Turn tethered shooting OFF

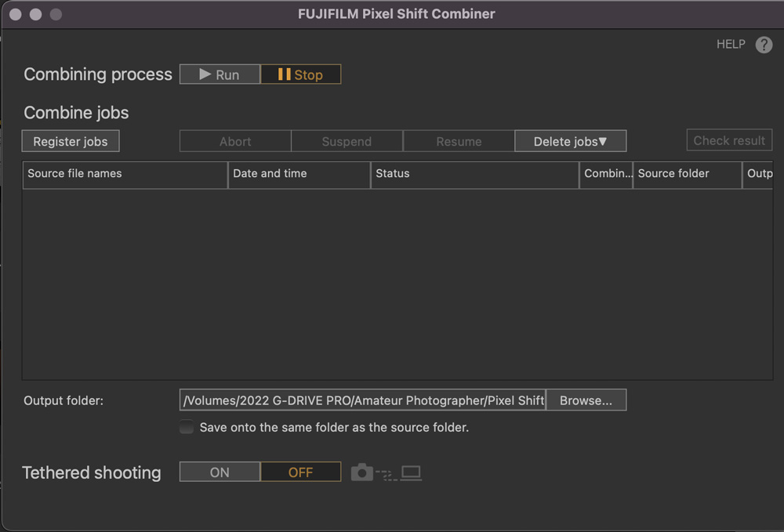point(300,472)
